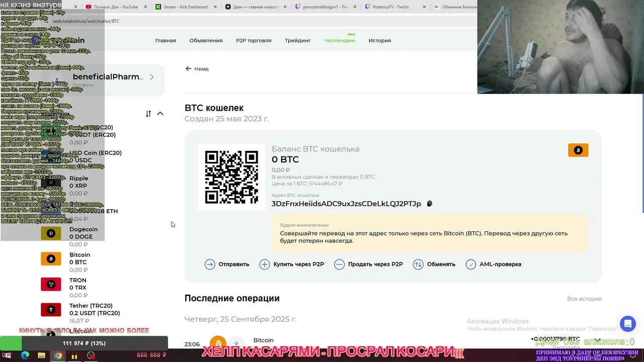This screenshot has height=362, width=644.
Task: Open File Explorer from the taskbar
Action: (41, 355)
